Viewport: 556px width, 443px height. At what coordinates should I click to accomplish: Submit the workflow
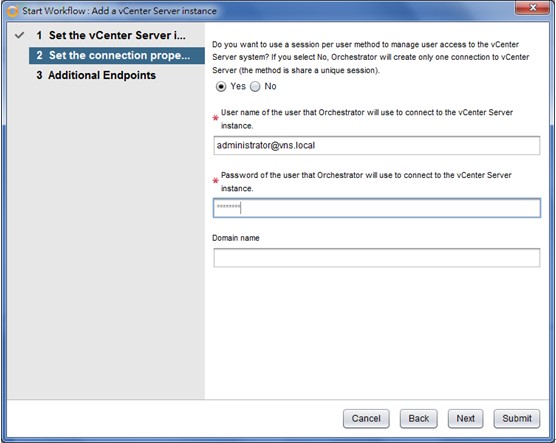pyautogui.click(x=517, y=419)
